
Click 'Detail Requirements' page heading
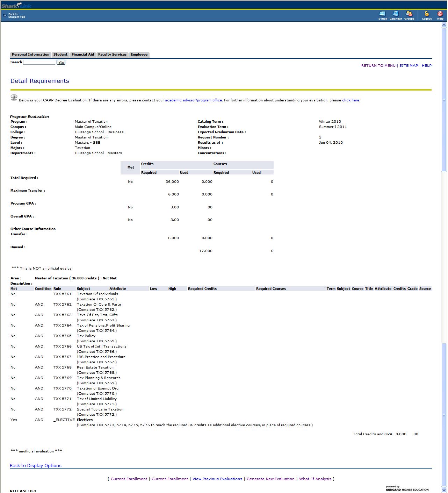40,81
